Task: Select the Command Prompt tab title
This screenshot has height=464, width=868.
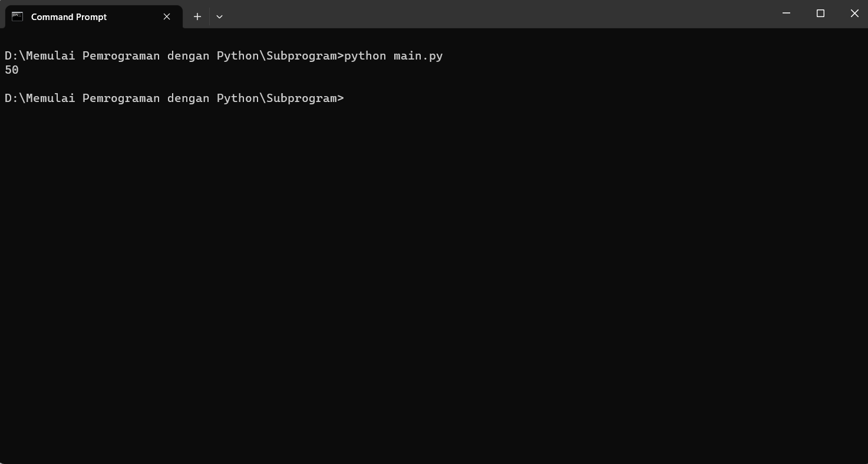Action: (69, 17)
